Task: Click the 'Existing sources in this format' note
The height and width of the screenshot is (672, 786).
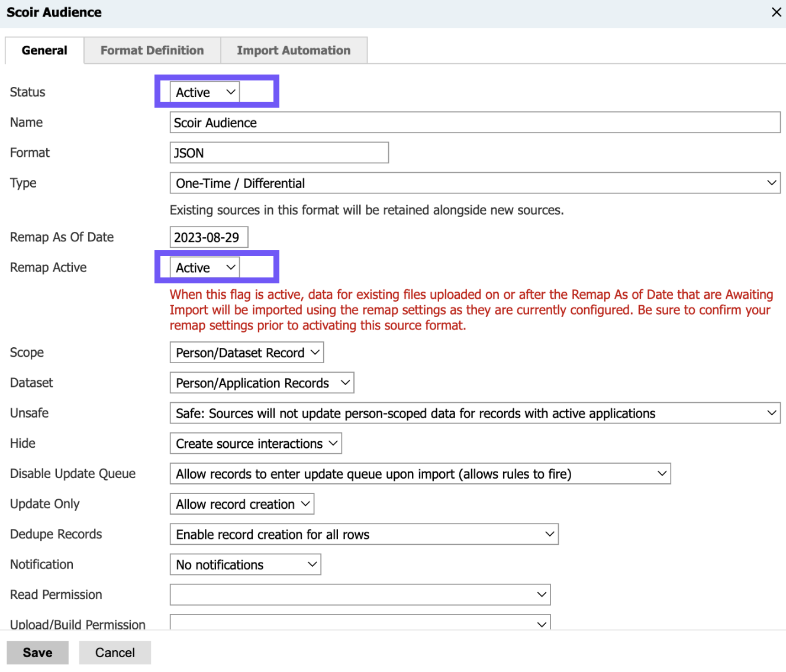Action: click(366, 210)
